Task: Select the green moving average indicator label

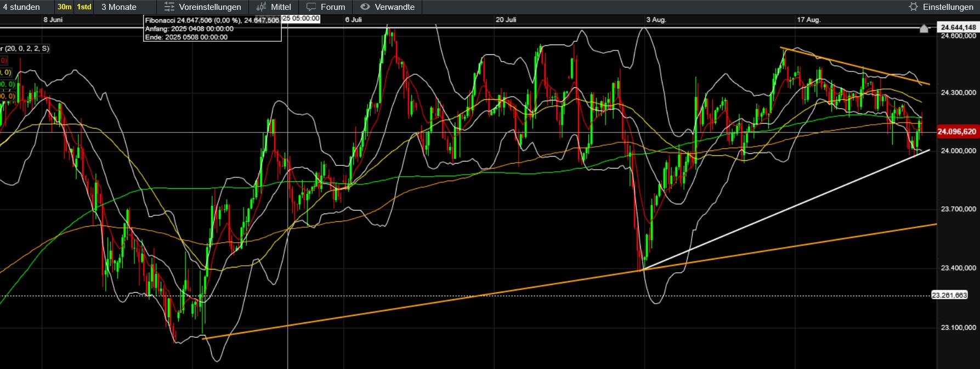Action: 7,84
